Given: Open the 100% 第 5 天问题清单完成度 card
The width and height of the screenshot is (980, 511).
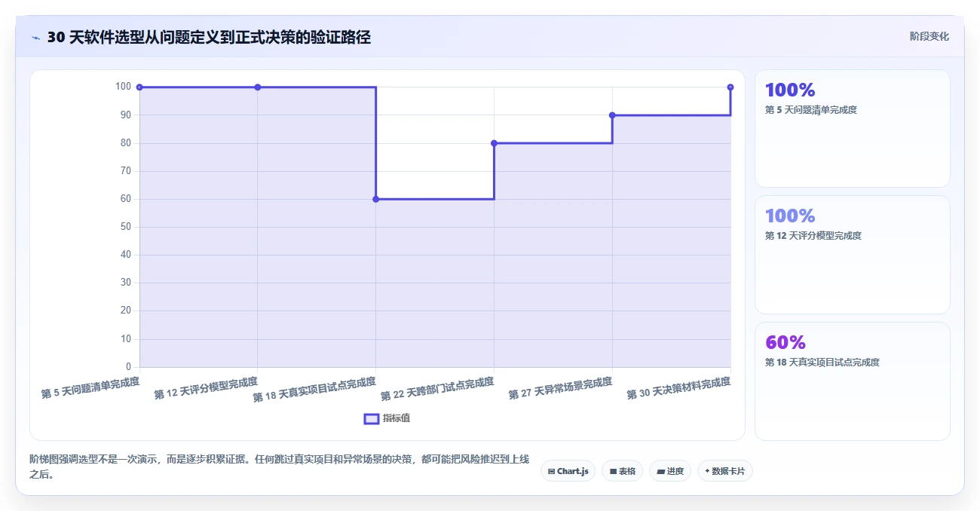Looking at the screenshot, I should pyautogui.click(x=852, y=128).
